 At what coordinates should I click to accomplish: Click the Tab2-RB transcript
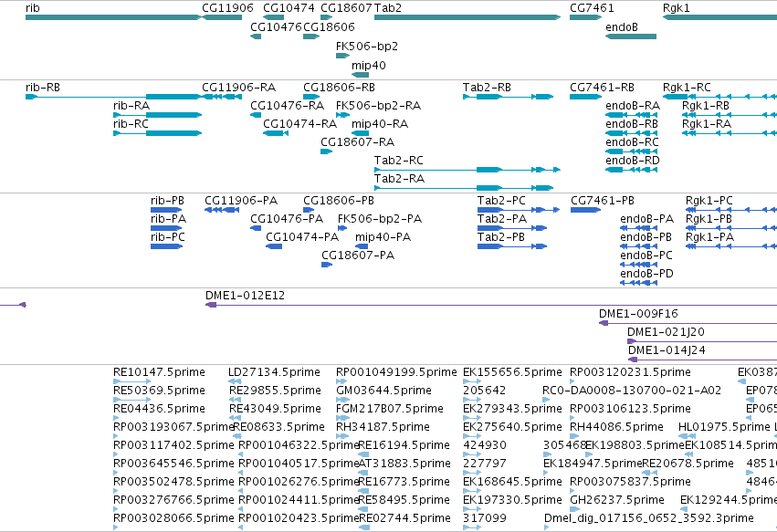[508, 97]
